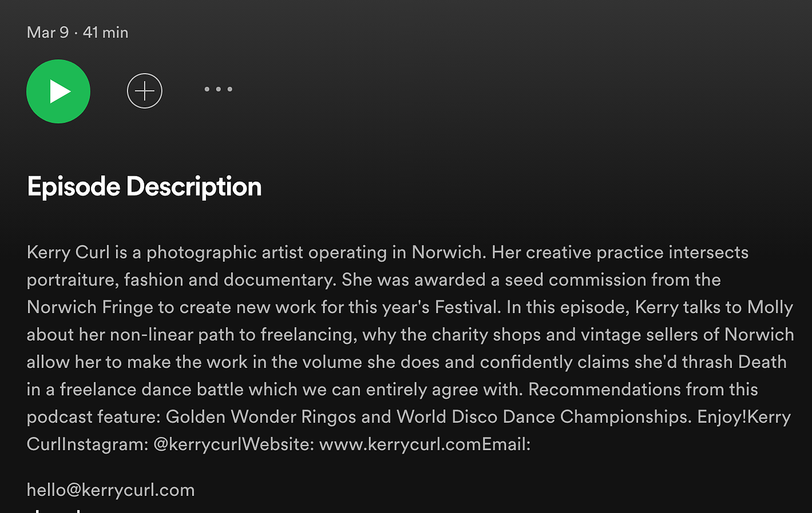Click the 41 min duration label
Screen dimensions: 812x513
[x=106, y=33]
